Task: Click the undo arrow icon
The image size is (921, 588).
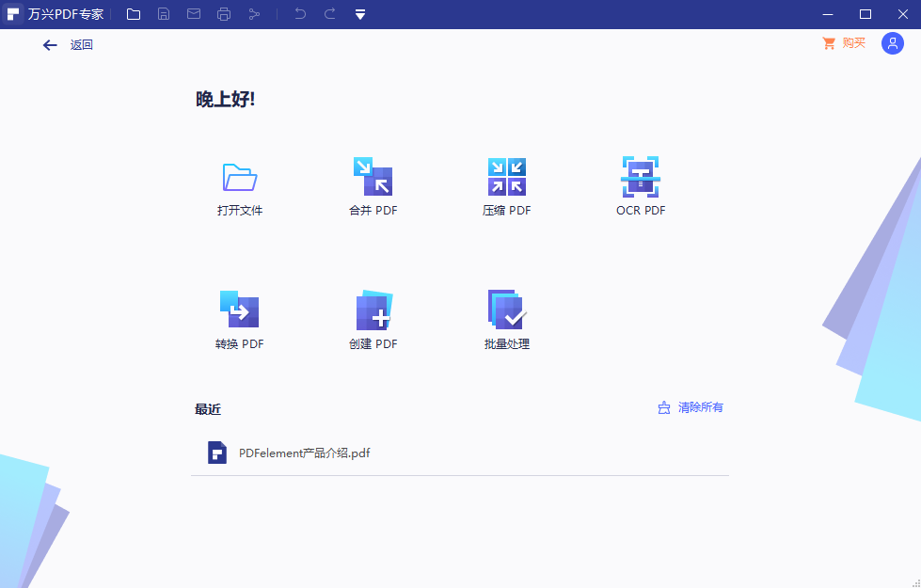Action: click(299, 14)
